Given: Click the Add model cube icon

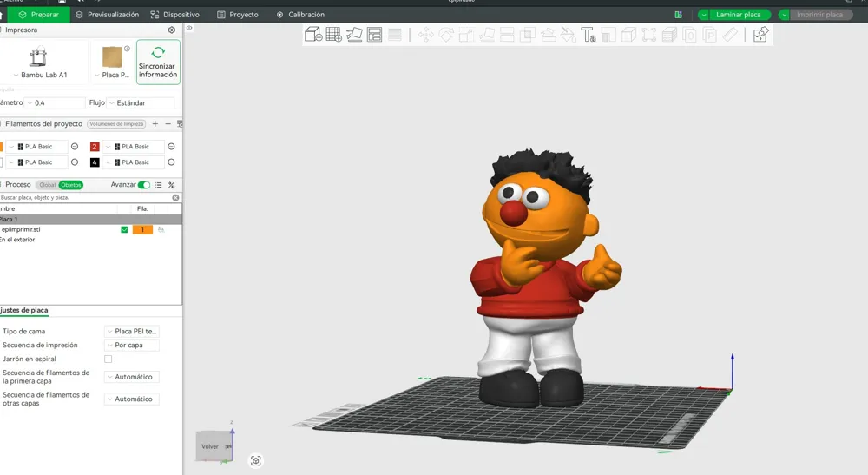Looking at the screenshot, I should tap(313, 35).
